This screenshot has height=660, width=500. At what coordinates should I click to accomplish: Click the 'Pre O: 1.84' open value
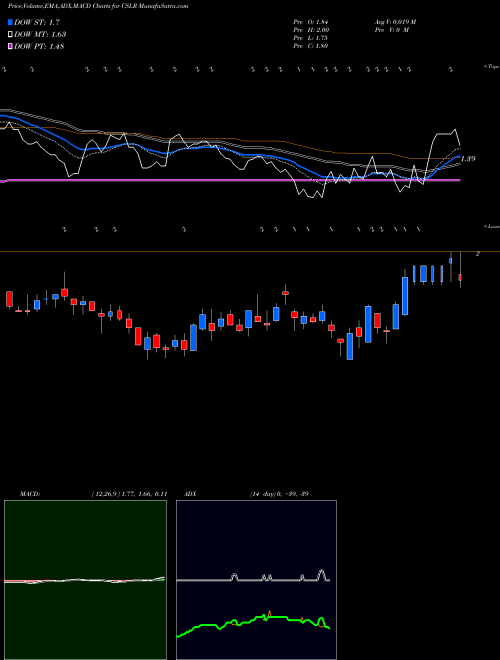click(311, 22)
